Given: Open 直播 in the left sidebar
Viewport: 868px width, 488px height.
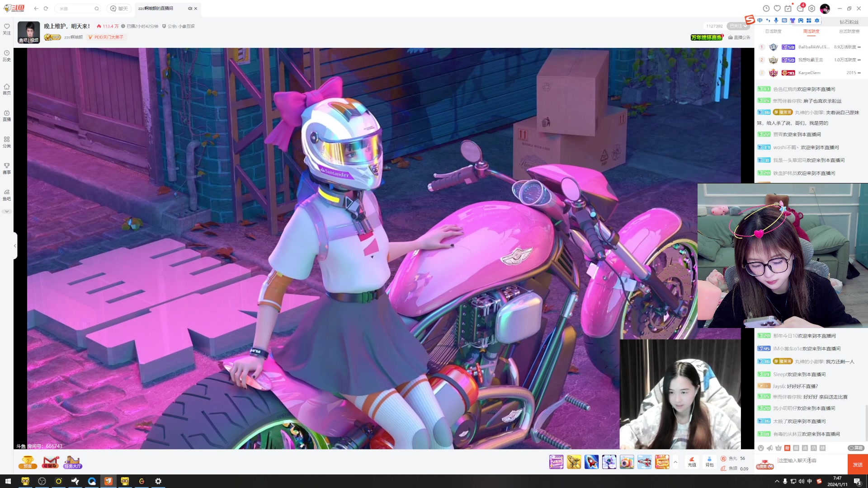Looking at the screenshot, I should (7, 116).
